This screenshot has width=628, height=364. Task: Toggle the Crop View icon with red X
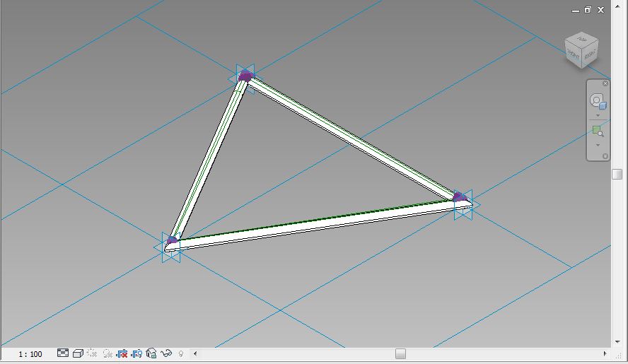pos(122,353)
